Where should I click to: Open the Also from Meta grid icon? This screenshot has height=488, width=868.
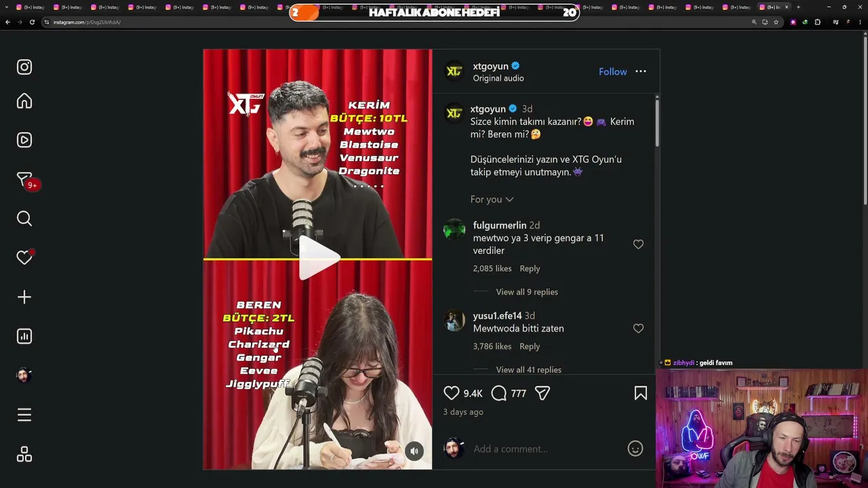[24, 454]
